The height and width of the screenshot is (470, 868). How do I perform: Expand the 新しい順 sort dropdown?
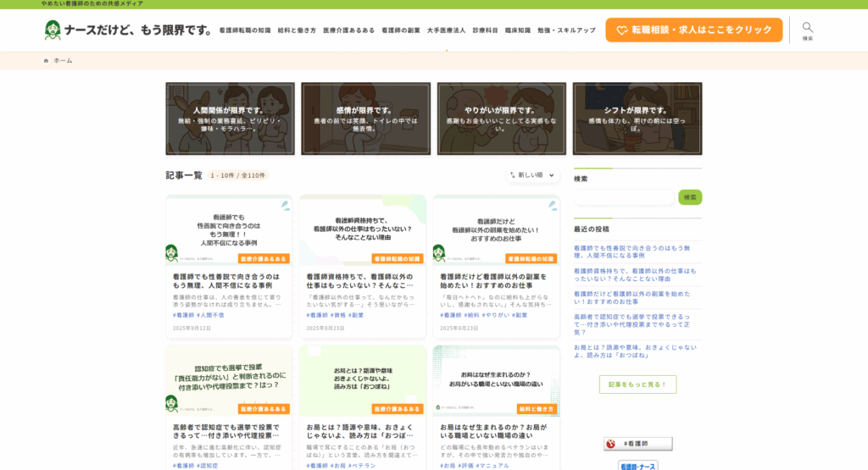[x=534, y=175]
